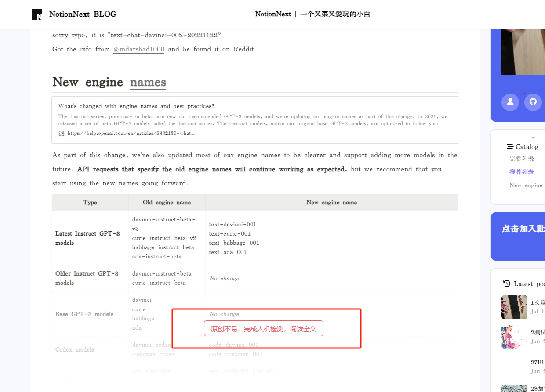Jump to 推荐列表 in the catalog
Viewport: 545px width, 392px height.
click(x=522, y=172)
